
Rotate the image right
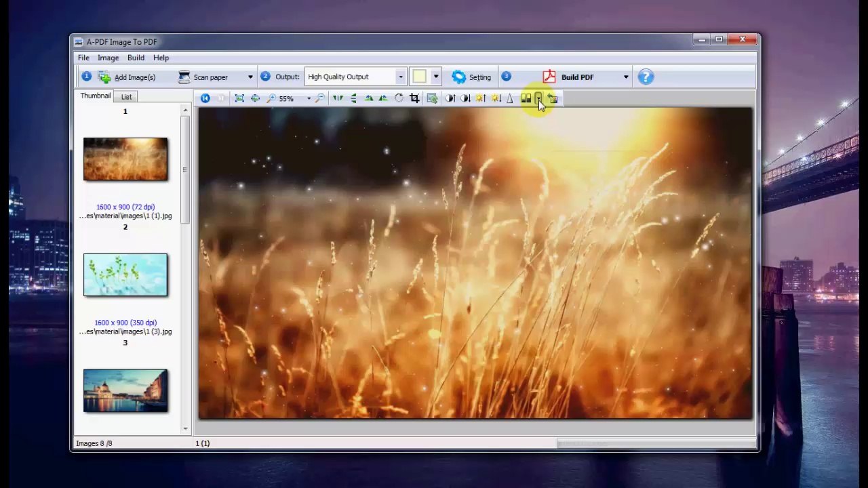[x=383, y=99]
